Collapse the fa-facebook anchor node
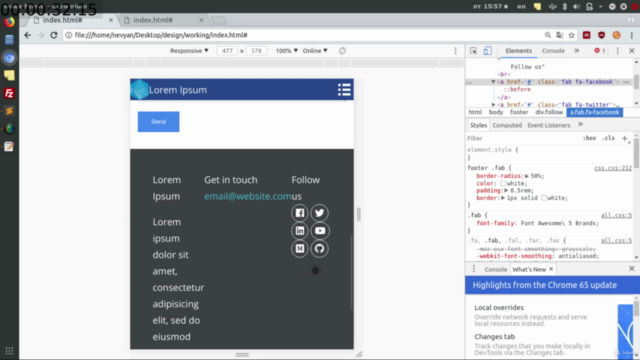This screenshot has width=640, height=360. [493, 82]
